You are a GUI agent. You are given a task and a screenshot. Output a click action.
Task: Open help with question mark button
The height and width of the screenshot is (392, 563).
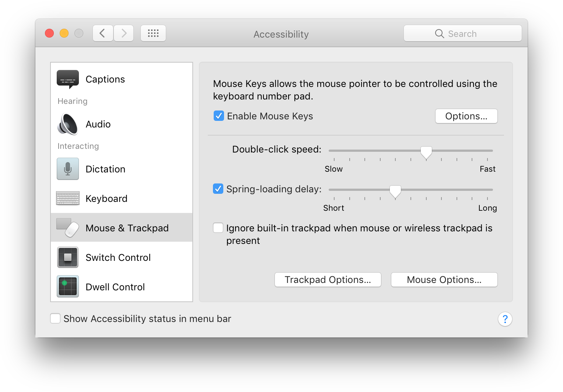coord(505,319)
